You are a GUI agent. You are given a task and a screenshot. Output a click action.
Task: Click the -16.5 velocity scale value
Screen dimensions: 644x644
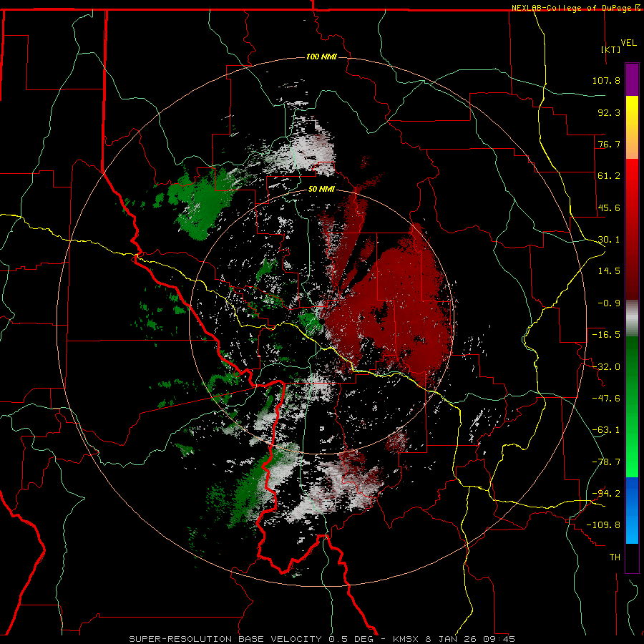606,335
